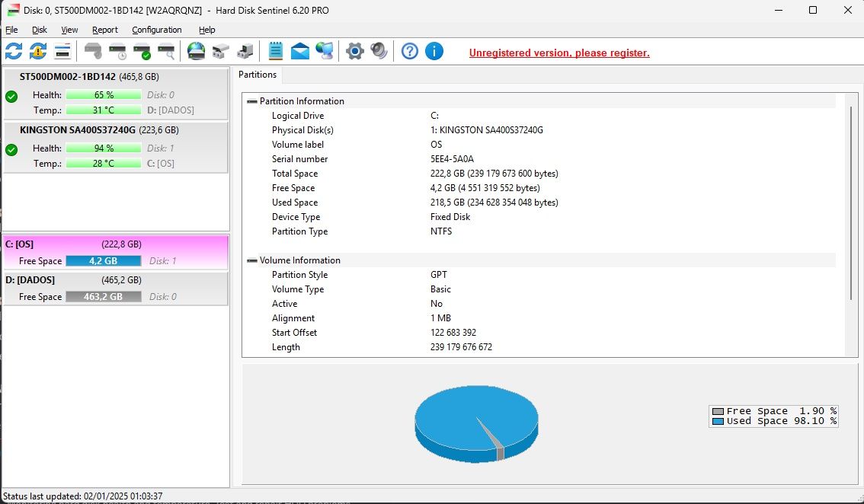Screen dimensions: 864x504
Task: Click the Partition Style value 'GPT'
Action: tap(439, 275)
